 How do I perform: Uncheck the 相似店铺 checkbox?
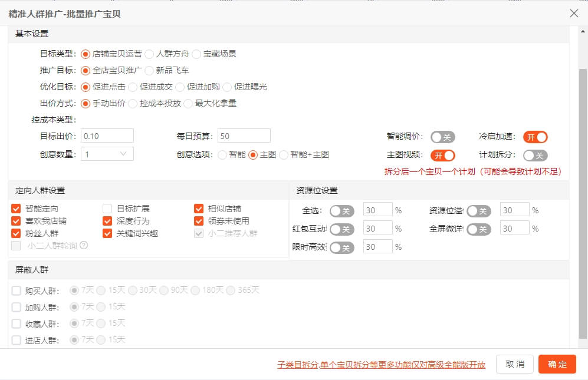coord(199,209)
